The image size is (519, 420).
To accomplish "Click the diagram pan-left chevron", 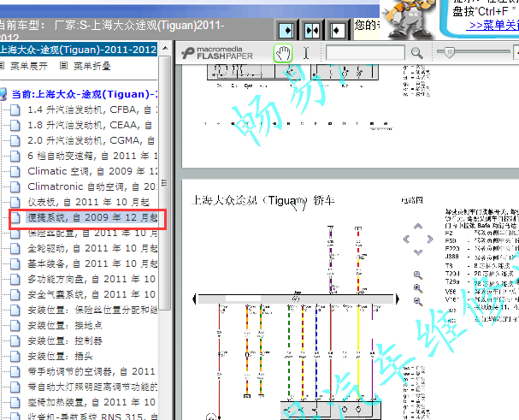I will point(406,240).
